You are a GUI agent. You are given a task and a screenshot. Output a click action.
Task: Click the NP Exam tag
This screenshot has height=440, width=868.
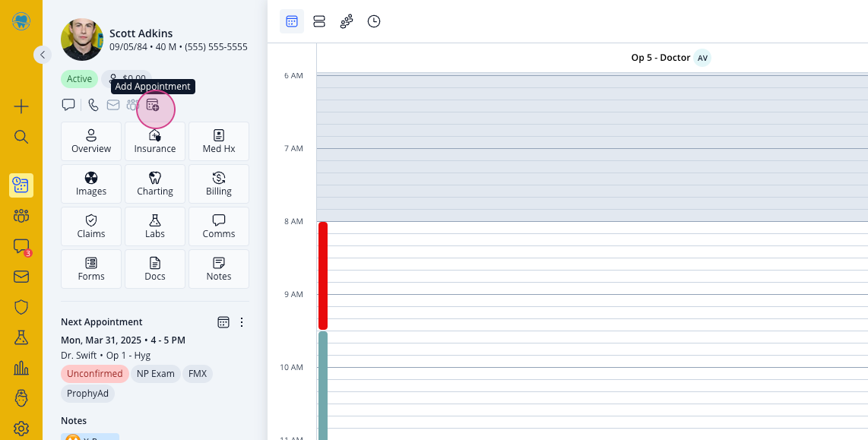[x=156, y=374]
